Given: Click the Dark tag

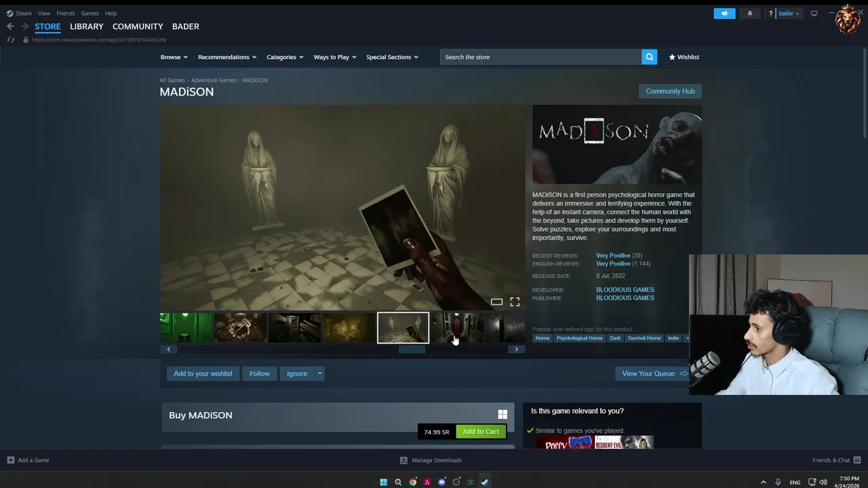Looking at the screenshot, I should [x=615, y=338].
